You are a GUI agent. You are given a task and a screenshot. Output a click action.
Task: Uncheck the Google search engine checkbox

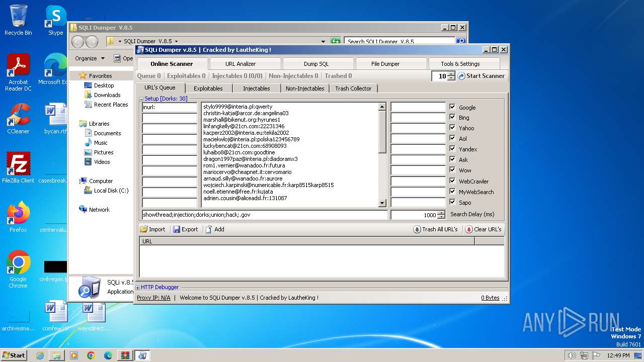[452, 107]
